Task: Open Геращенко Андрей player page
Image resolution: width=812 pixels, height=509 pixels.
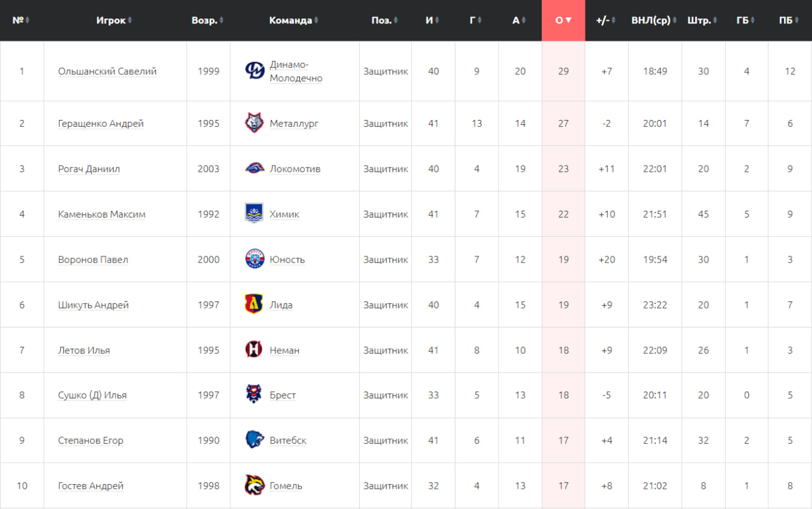Action: pyautogui.click(x=101, y=123)
